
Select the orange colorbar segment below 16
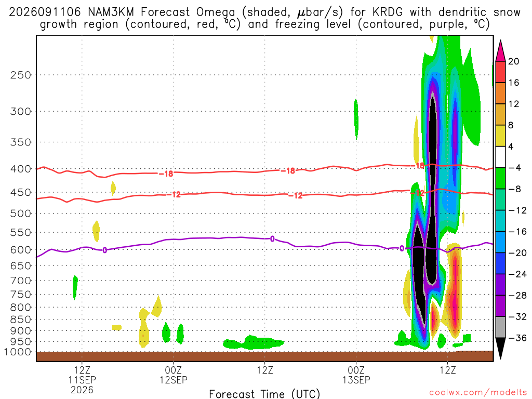[x=500, y=94]
